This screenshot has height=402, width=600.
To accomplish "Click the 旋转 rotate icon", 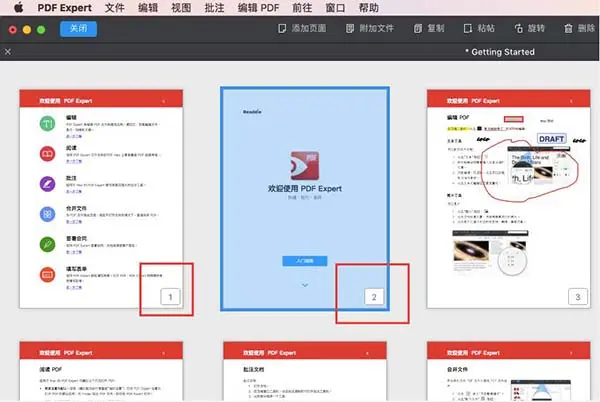I will pyautogui.click(x=518, y=29).
